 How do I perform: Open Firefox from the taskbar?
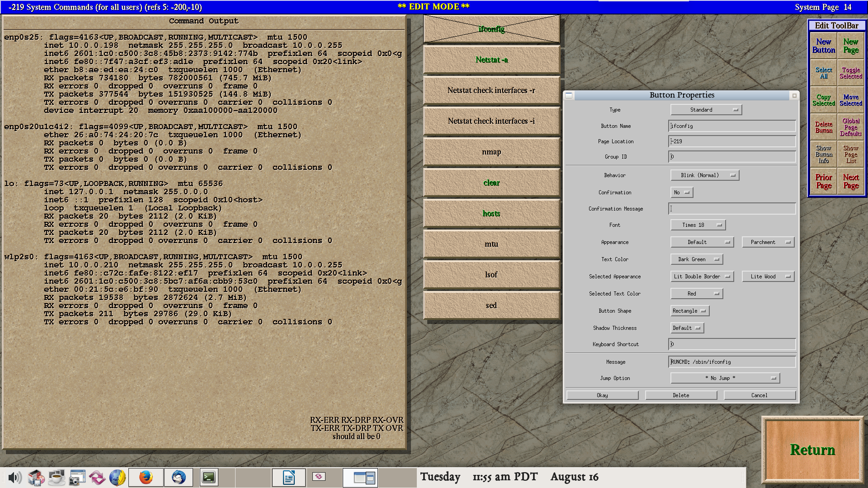coord(146,478)
